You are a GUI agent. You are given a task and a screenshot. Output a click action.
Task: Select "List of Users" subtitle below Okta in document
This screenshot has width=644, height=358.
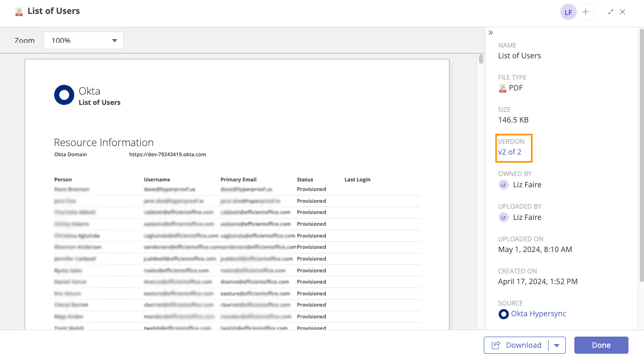100,103
